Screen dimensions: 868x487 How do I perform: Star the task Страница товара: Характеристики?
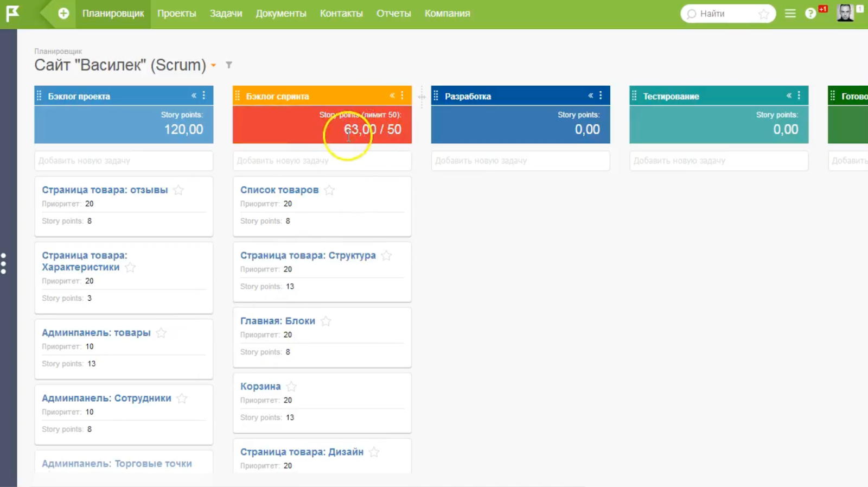click(x=130, y=267)
